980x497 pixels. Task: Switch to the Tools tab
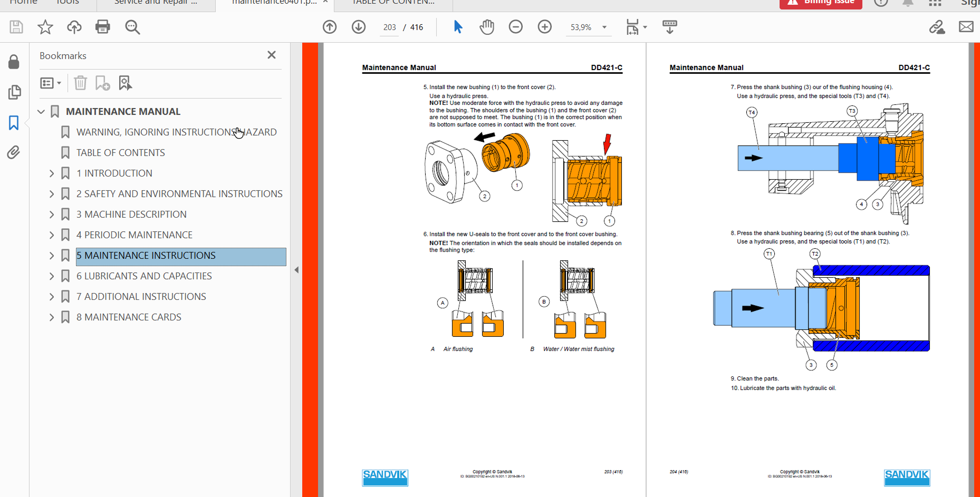coord(68,3)
